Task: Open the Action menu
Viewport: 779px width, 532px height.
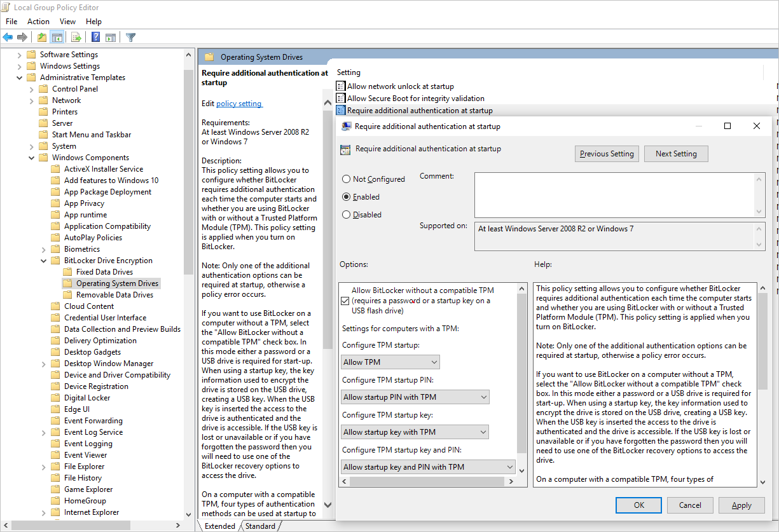Action: pyautogui.click(x=38, y=21)
